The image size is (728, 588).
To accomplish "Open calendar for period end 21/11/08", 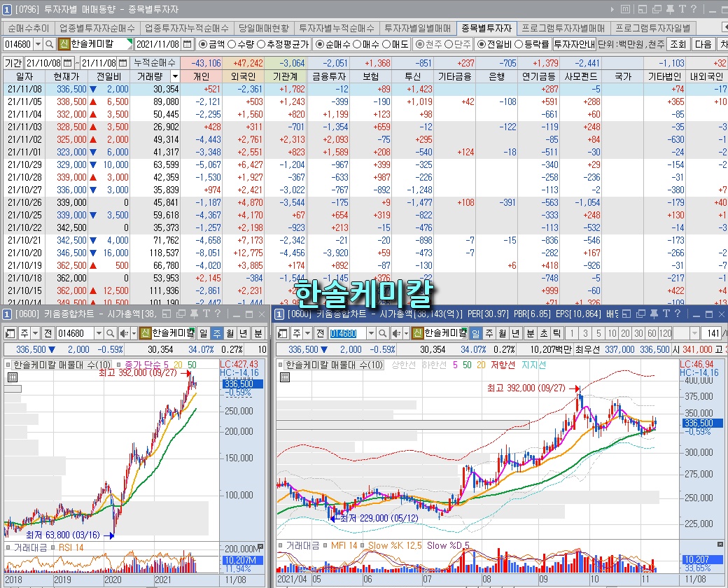I will tap(123, 63).
